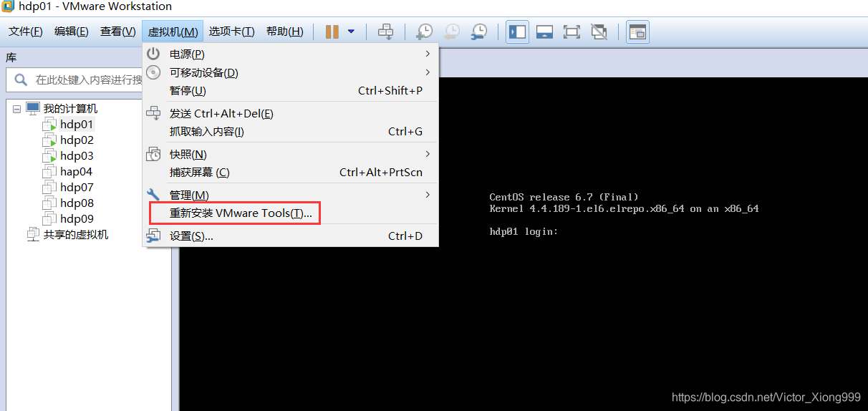Viewport: 868px width, 411px height.
Task: Choose 捕获屏幕 (C) menu item
Action: 290,172
